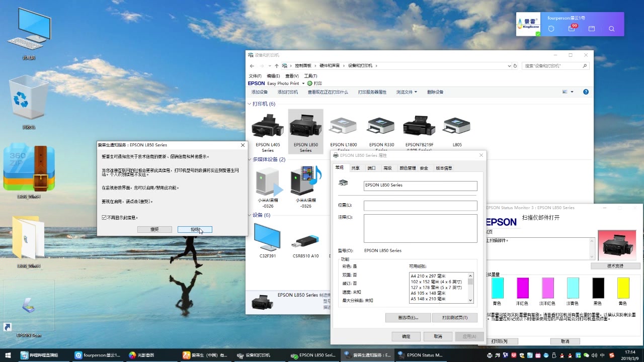
Task: Switch to the 版本信息 tab
Action: 444,168
